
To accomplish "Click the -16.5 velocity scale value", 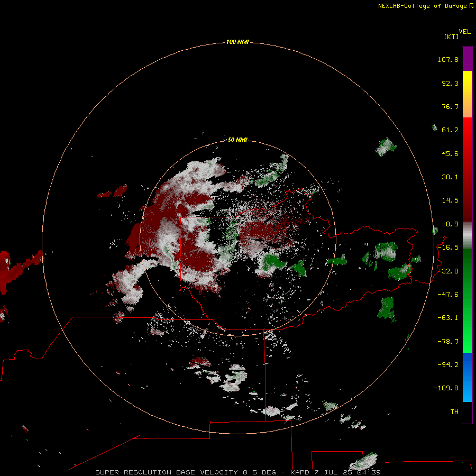I will pyautogui.click(x=448, y=248).
